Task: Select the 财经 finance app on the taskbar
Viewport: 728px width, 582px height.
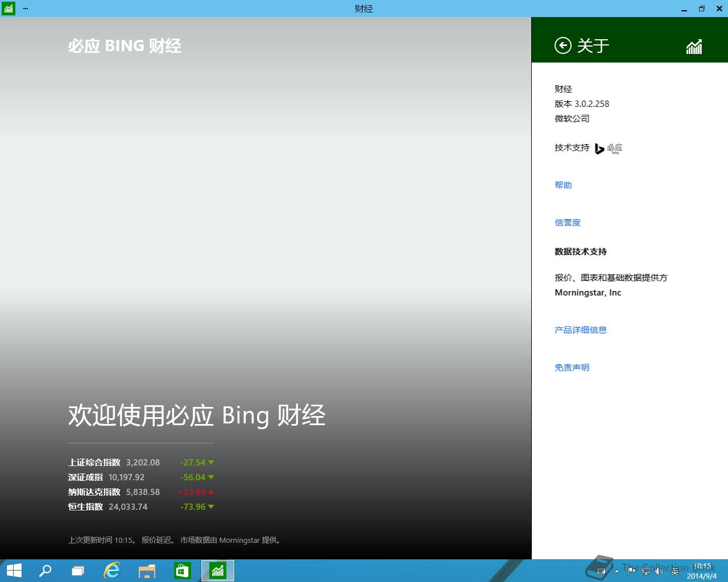Action: [x=218, y=571]
